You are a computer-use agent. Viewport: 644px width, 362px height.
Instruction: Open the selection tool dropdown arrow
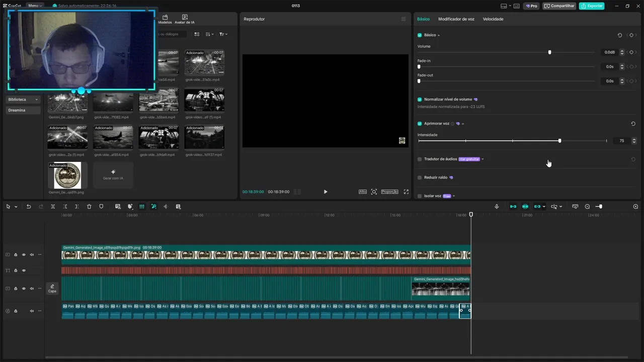click(16, 207)
